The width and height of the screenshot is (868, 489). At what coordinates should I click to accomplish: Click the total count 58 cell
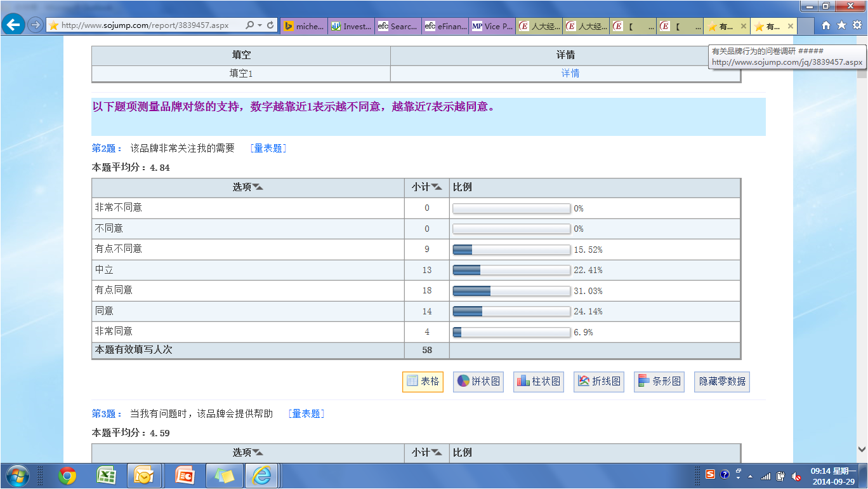click(427, 350)
